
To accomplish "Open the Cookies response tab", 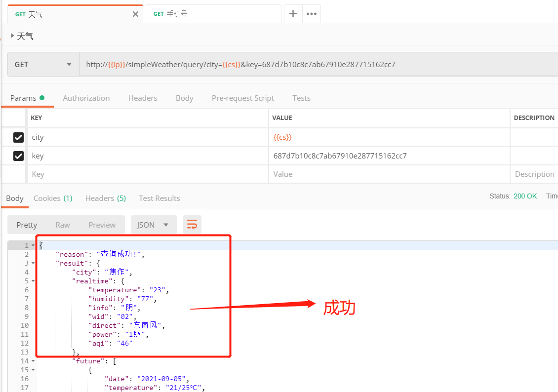I will 52,198.
